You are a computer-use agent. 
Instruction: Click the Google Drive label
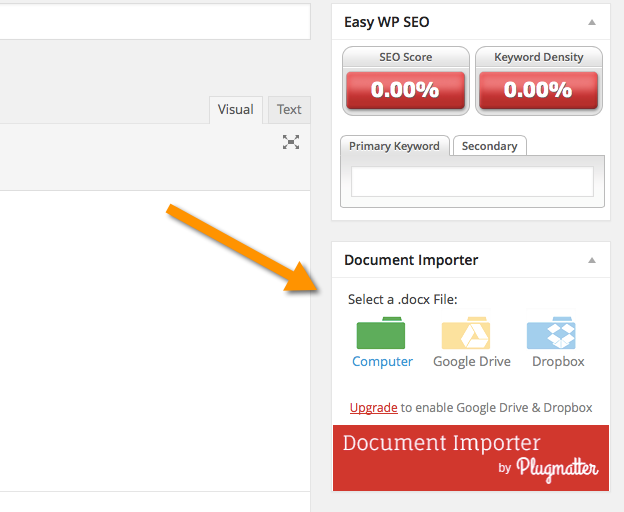472,361
